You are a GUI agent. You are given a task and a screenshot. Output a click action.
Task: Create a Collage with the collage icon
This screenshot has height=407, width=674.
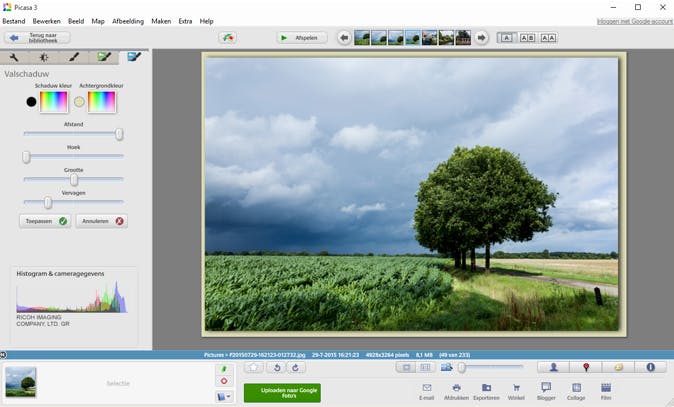click(576, 392)
